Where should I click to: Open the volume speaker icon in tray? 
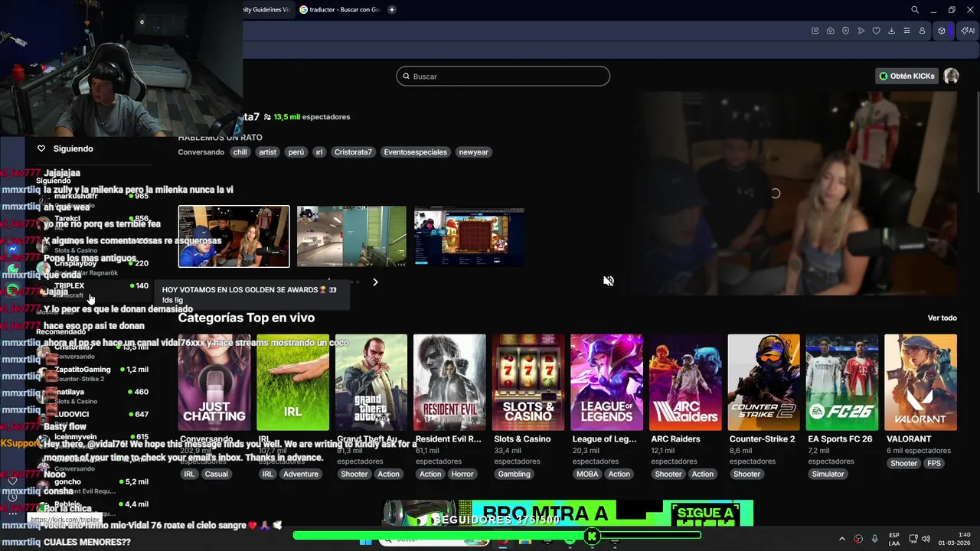[x=926, y=540]
